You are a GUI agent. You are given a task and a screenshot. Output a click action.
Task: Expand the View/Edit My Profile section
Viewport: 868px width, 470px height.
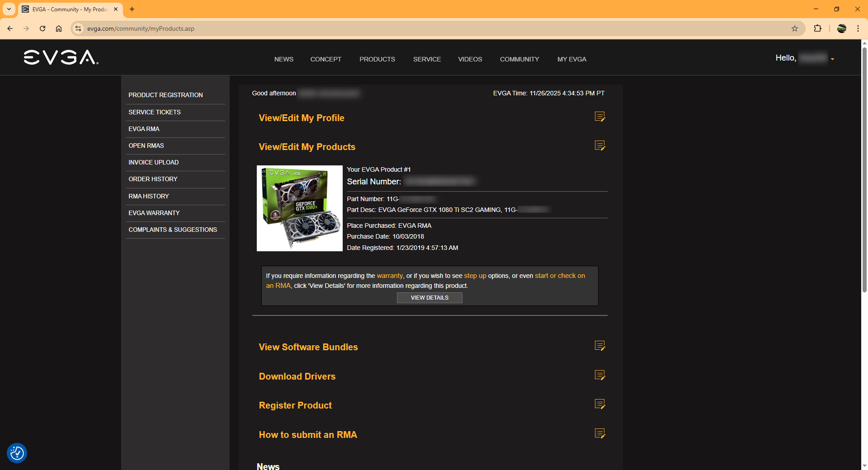tap(302, 118)
